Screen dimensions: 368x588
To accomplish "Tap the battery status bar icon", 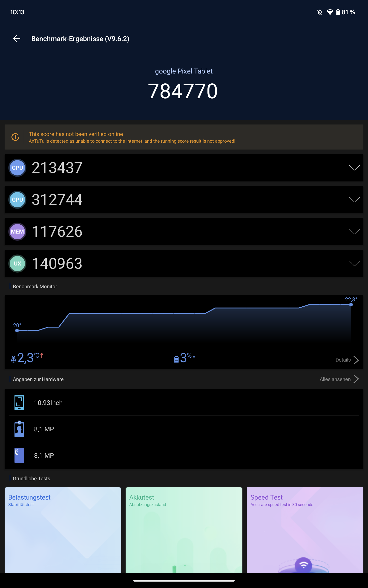I will (x=338, y=12).
